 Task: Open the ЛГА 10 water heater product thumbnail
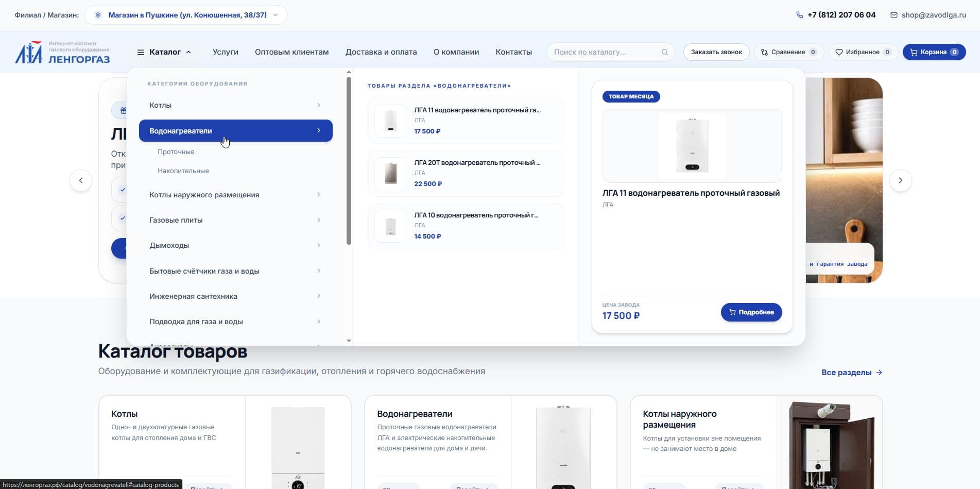point(390,226)
